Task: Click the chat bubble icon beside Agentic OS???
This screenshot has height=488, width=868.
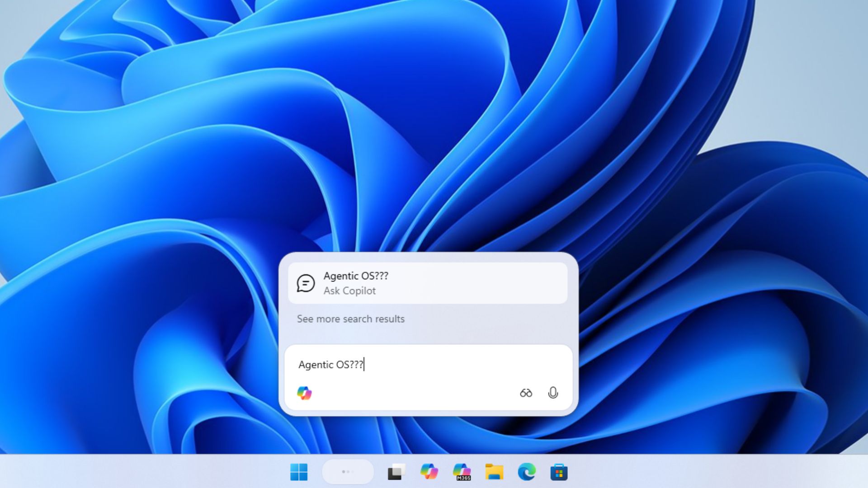Action: pyautogui.click(x=306, y=283)
